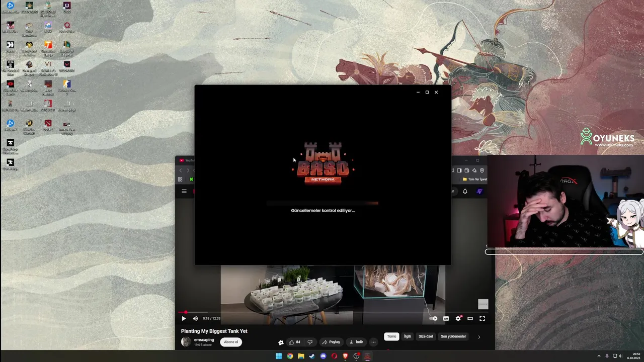Image resolution: width=644 pixels, height=362 pixels.
Task: Launch the Graveyard Keeper desktop shortcut
Action: coord(29,68)
